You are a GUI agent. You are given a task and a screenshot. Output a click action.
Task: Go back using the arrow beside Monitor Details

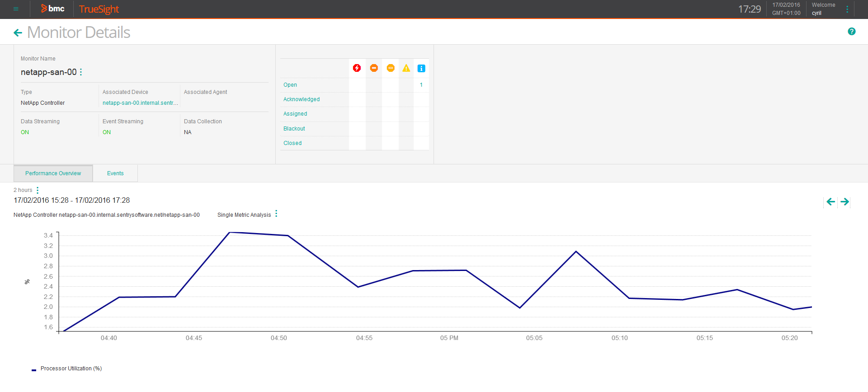(x=18, y=33)
